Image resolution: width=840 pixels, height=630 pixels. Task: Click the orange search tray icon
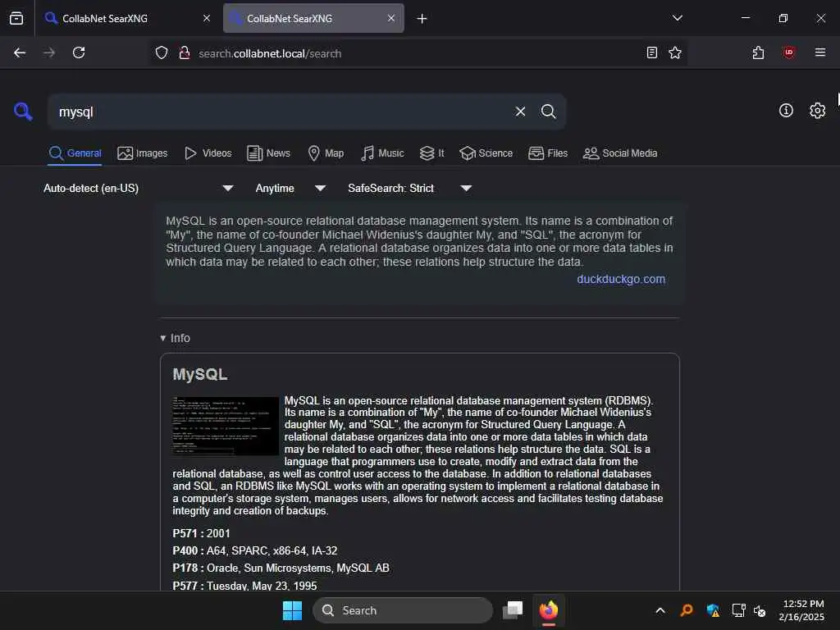pos(687,610)
